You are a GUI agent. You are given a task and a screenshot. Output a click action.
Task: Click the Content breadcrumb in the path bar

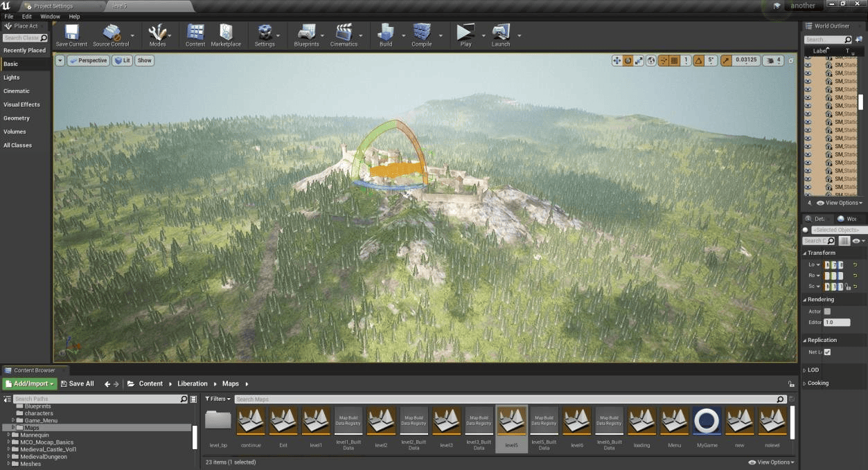pyautogui.click(x=151, y=383)
